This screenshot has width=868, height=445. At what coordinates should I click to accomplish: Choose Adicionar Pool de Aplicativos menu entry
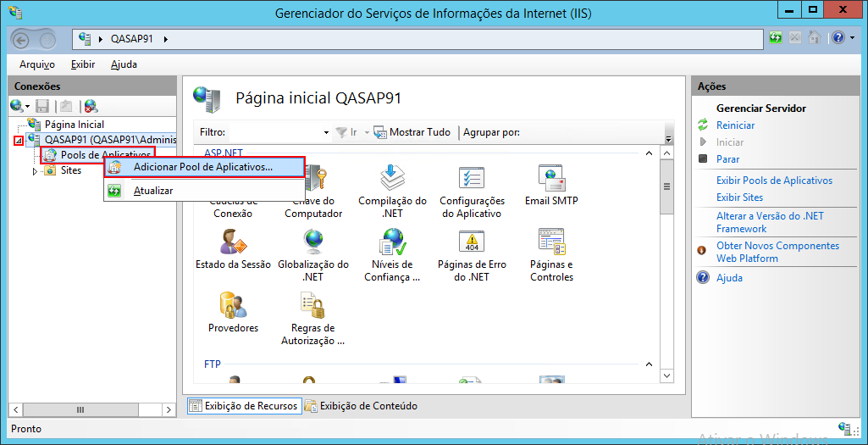(x=204, y=167)
